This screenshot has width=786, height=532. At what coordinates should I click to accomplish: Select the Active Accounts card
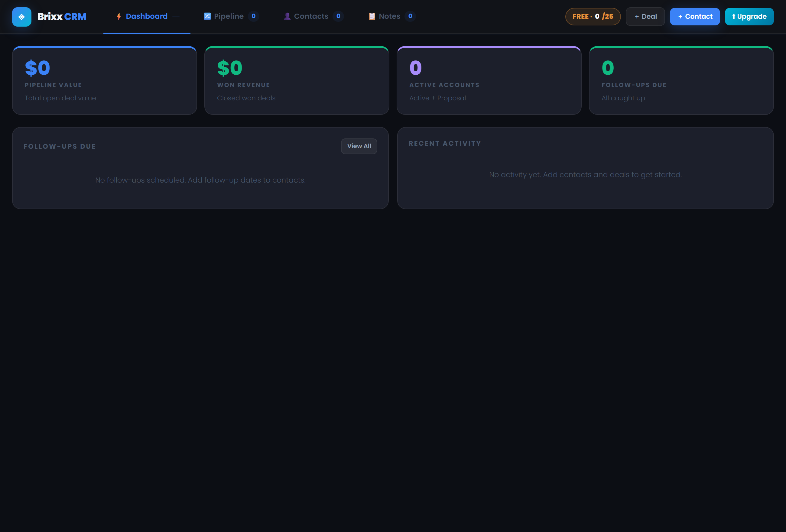(489, 80)
